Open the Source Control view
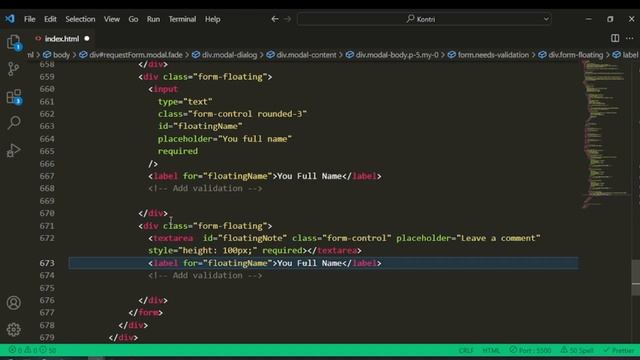The width and height of the screenshot is (640, 360). click(13, 69)
